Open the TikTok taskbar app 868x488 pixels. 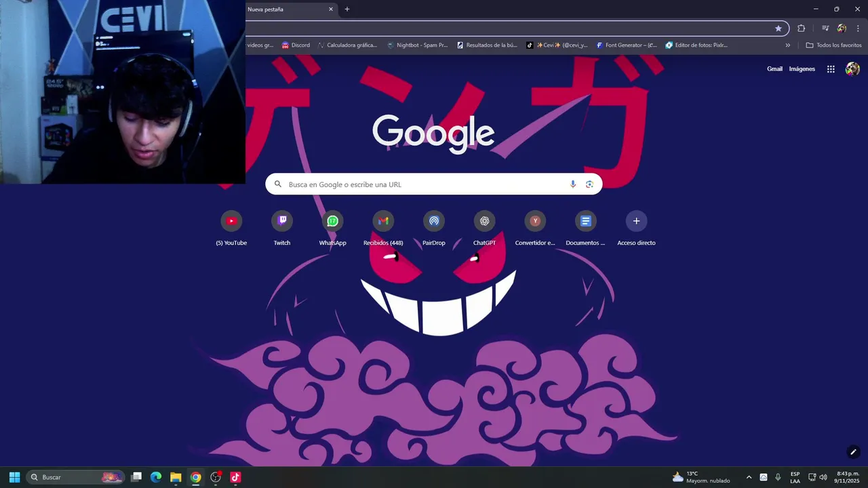point(235,477)
